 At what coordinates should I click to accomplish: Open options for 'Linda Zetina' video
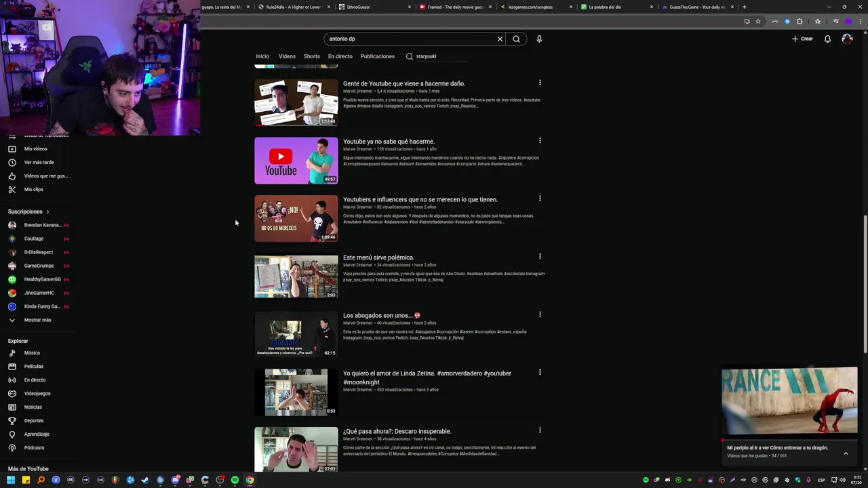pos(540,372)
